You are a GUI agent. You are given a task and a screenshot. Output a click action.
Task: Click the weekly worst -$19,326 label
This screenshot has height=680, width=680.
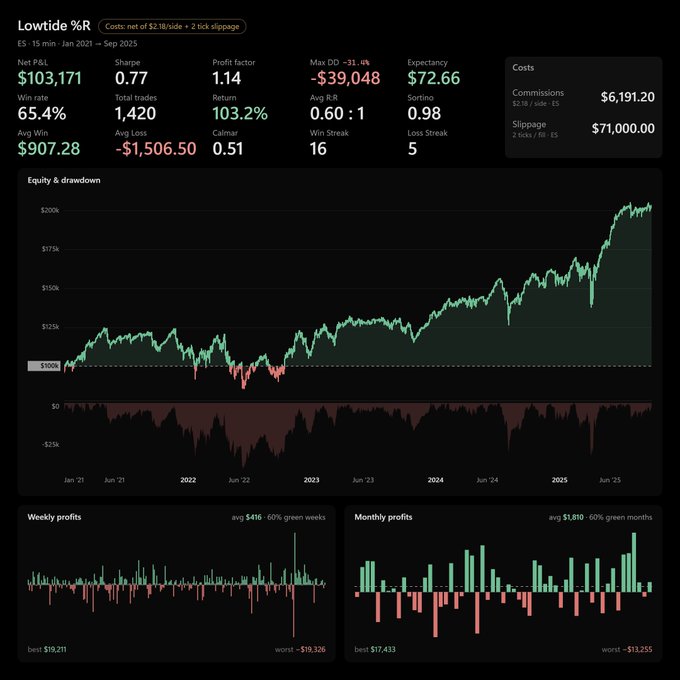tap(300, 649)
